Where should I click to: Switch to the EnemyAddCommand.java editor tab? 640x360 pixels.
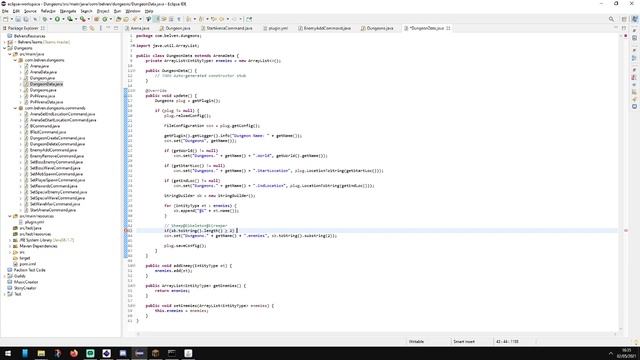(x=325, y=28)
